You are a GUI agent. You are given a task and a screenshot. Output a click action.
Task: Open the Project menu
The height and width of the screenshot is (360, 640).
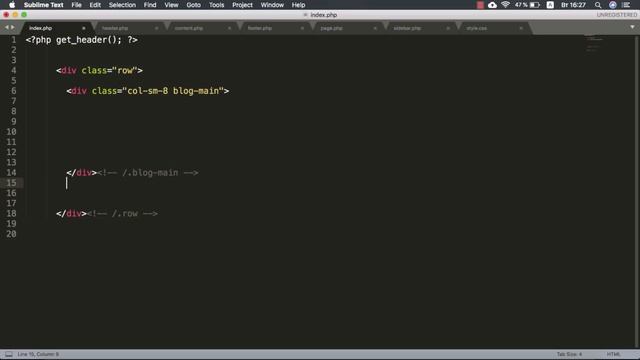242,5
